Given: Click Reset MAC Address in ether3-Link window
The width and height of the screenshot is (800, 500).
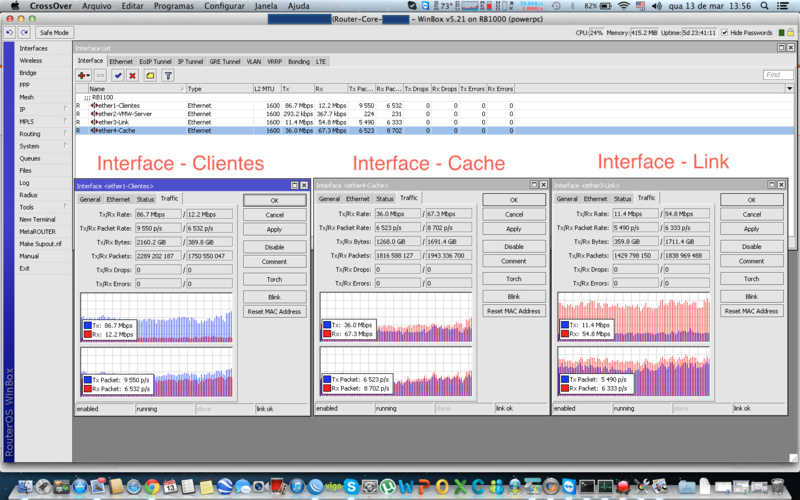Looking at the screenshot, I should (x=752, y=311).
